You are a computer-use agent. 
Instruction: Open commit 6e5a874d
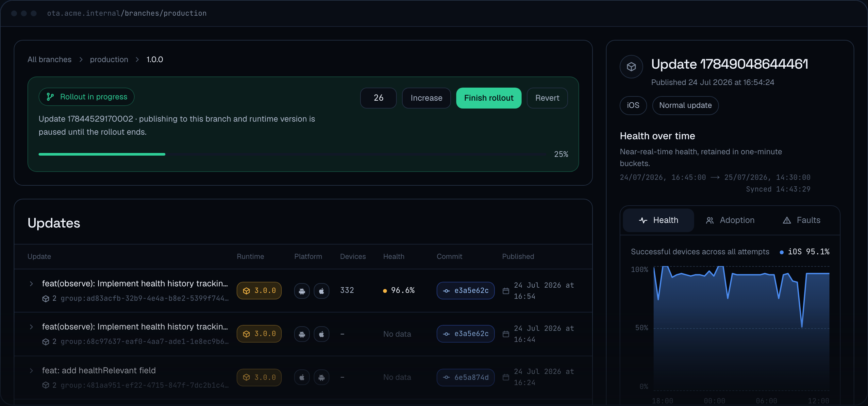(465, 377)
